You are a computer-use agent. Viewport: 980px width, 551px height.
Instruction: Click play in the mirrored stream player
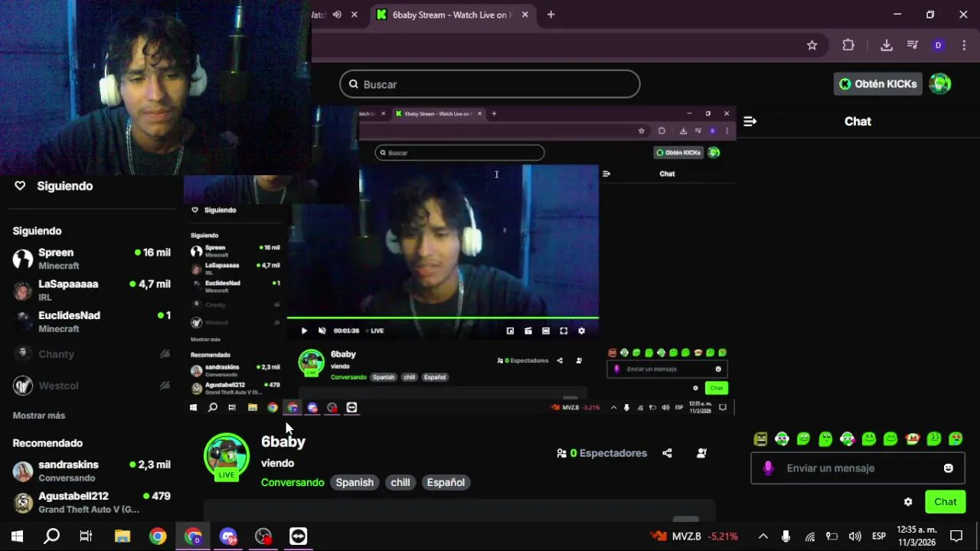[x=304, y=331]
